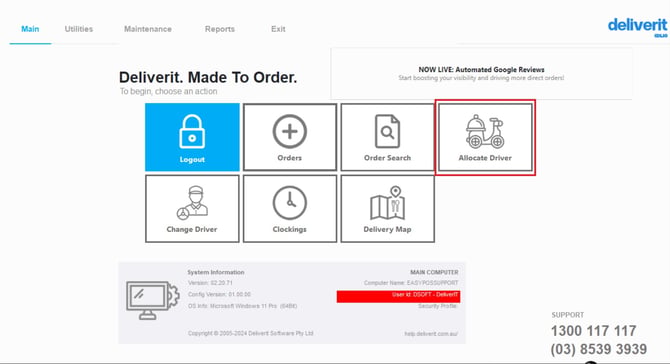Open the Orders plus-circle tile
670x364 pixels.
[x=290, y=137]
